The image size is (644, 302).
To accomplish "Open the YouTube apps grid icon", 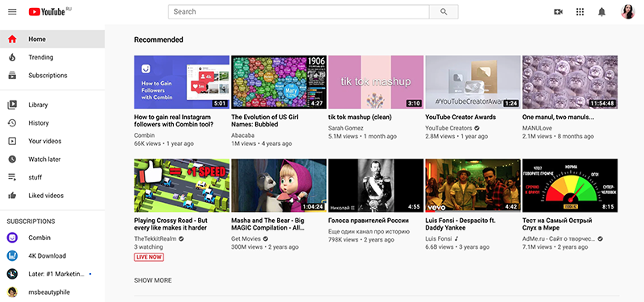I will pyautogui.click(x=580, y=12).
